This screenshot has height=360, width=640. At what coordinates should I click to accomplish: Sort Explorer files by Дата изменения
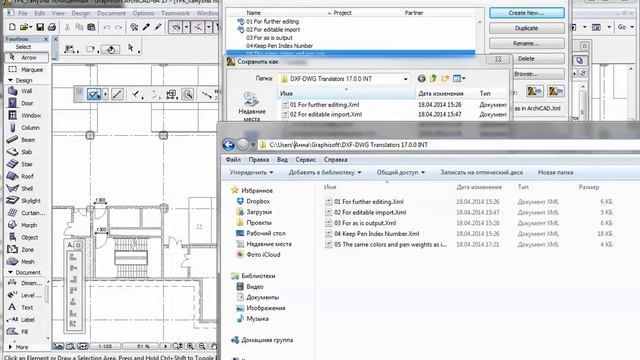coord(479,187)
